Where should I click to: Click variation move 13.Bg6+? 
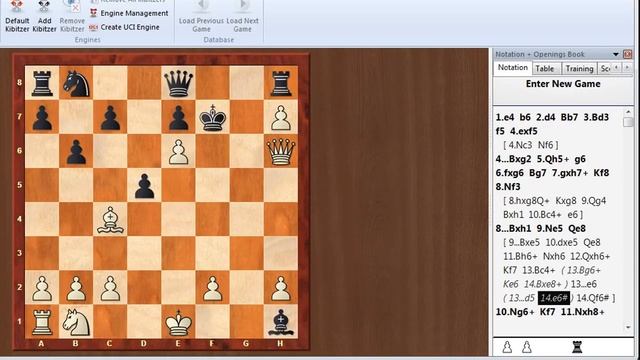tap(584, 270)
